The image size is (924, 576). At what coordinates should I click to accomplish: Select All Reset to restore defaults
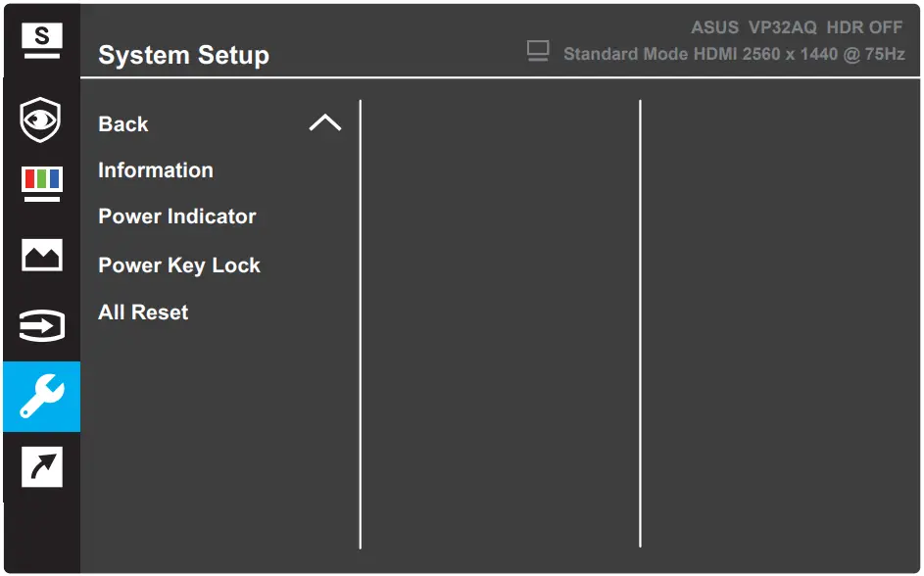click(142, 312)
